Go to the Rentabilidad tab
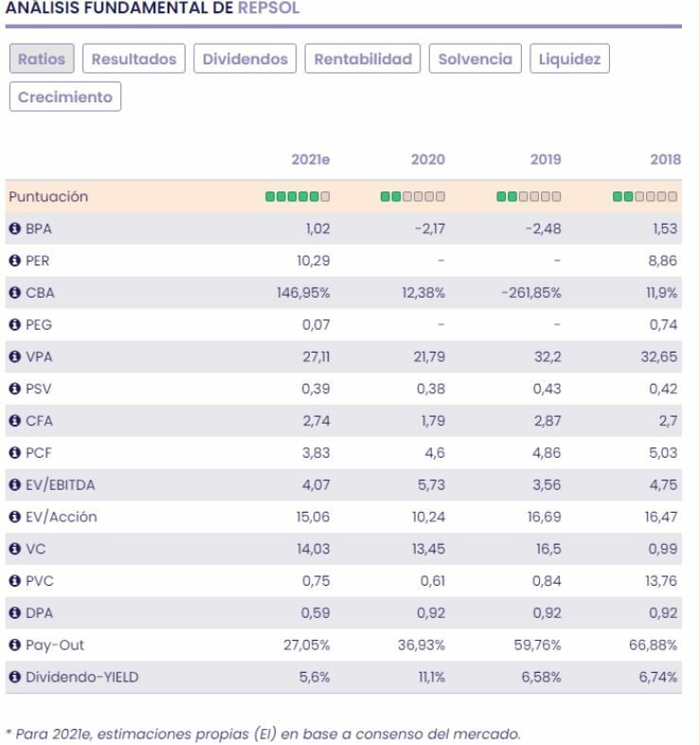700x745 pixels. tap(363, 59)
